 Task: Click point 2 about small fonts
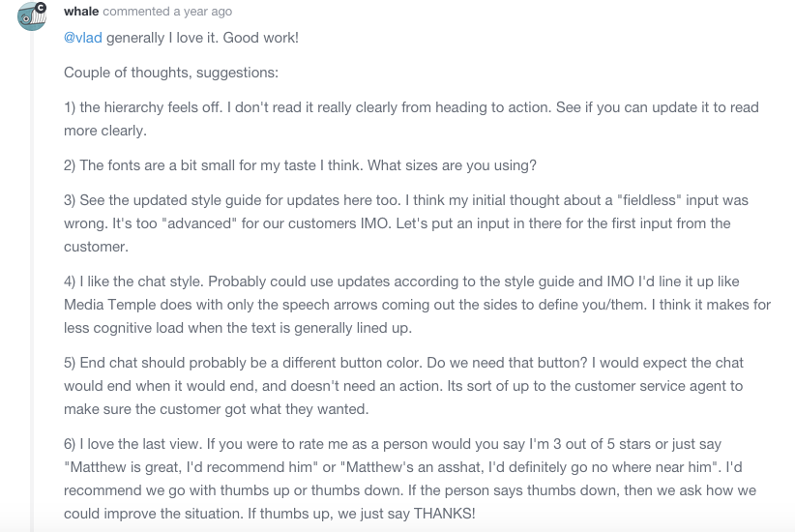point(300,165)
